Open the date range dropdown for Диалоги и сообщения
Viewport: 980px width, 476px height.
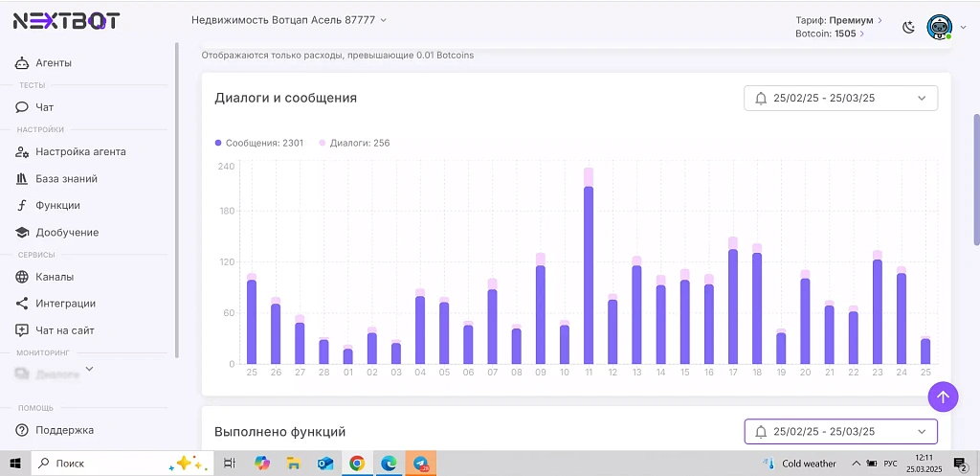pos(840,99)
